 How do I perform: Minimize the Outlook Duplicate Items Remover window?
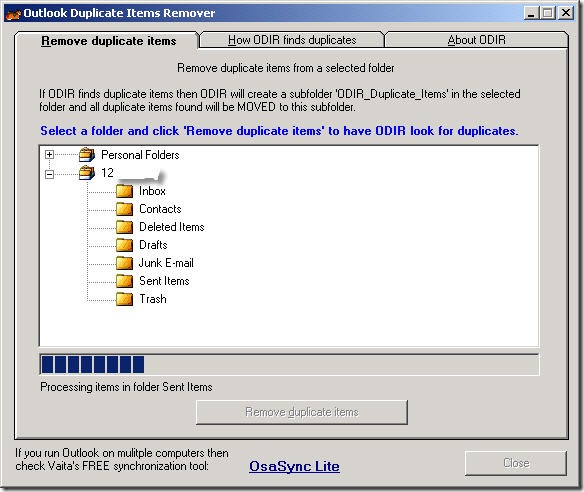531,13
